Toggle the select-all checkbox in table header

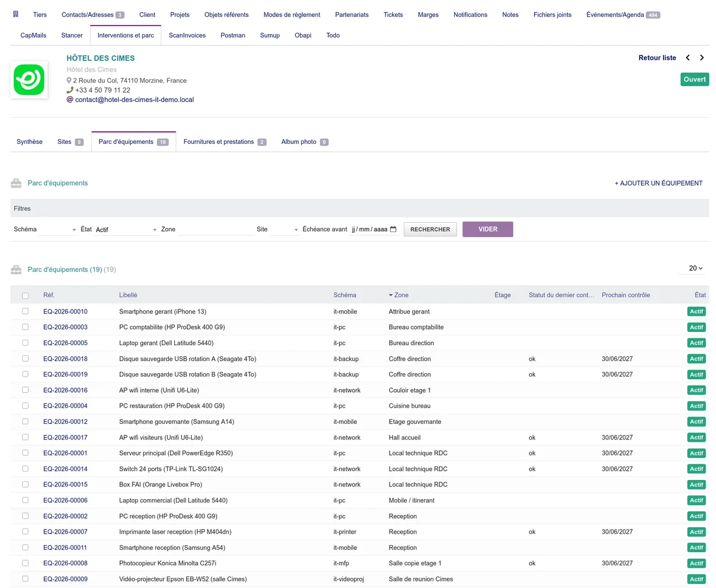25,295
